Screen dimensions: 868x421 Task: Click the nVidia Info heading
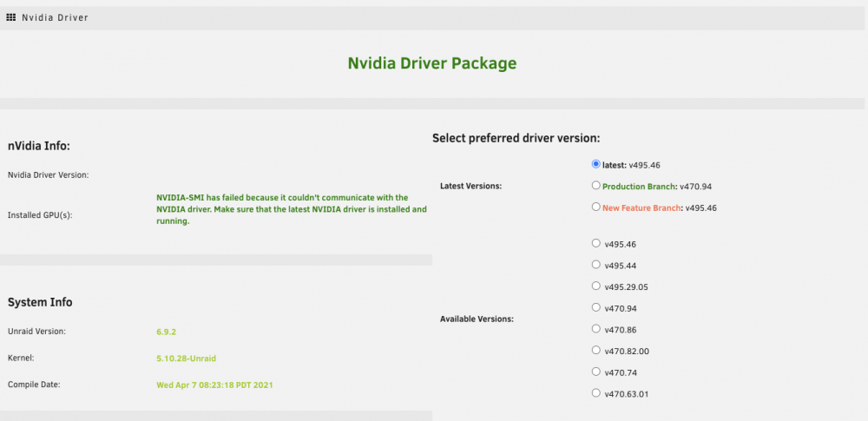click(39, 146)
